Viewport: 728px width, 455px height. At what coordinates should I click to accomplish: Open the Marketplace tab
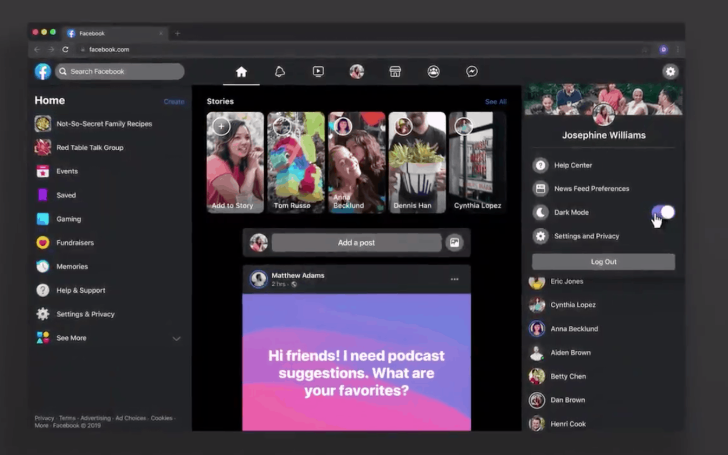(395, 72)
